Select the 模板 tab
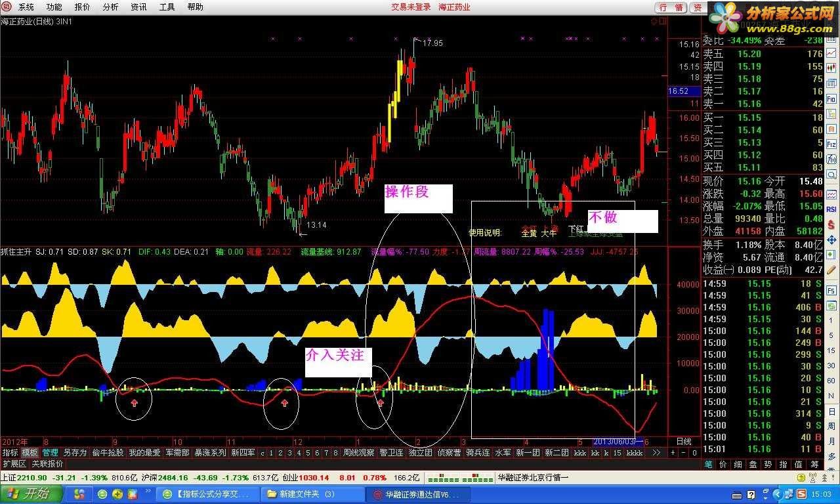The height and width of the screenshot is (504, 840). tap(30, 453)
